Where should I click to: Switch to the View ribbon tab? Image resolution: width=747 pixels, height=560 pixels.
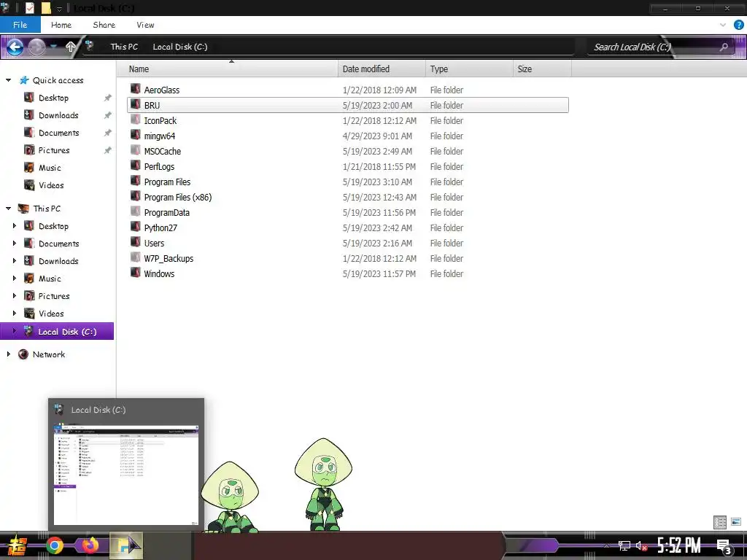[145, 25]
